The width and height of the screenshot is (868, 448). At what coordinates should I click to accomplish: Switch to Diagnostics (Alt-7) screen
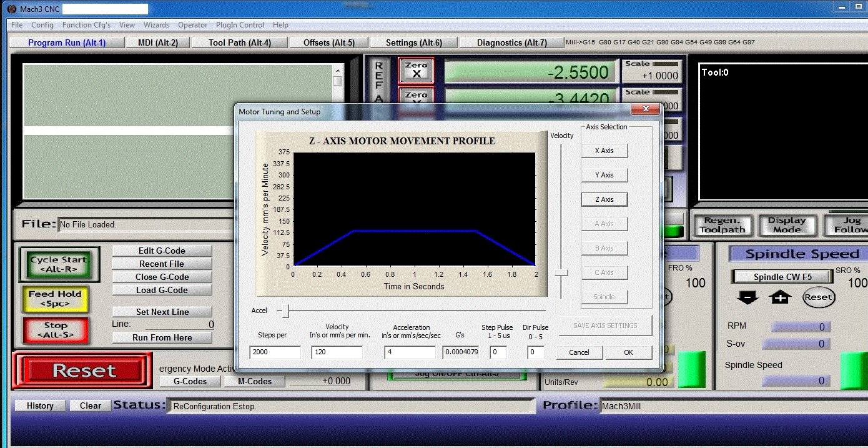[x=511, y=42]
